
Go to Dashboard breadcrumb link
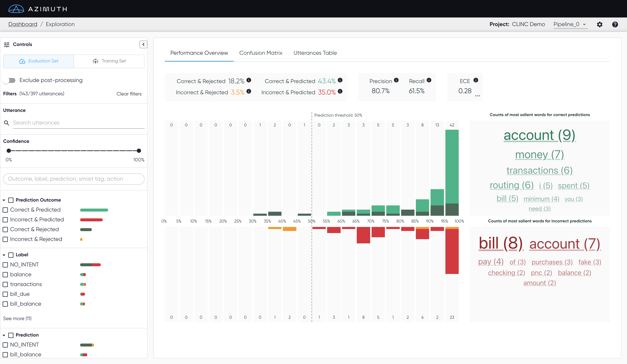23,24
